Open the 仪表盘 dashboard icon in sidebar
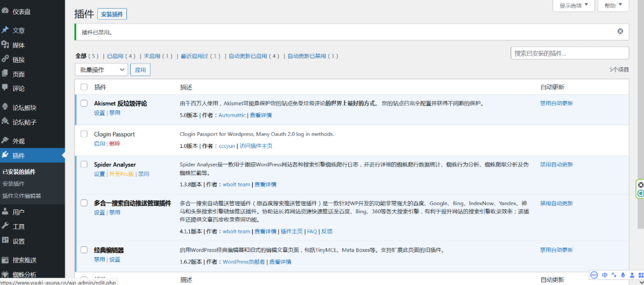 point(5,12)
